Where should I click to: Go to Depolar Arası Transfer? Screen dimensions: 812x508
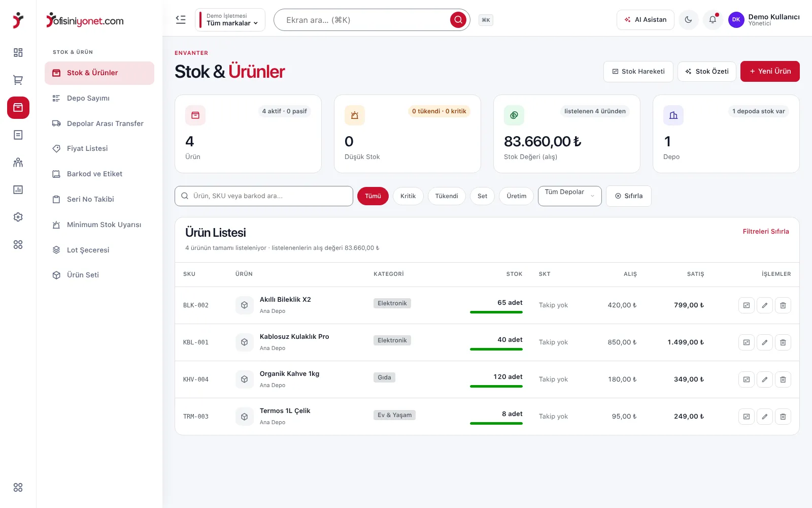(99, 123)
